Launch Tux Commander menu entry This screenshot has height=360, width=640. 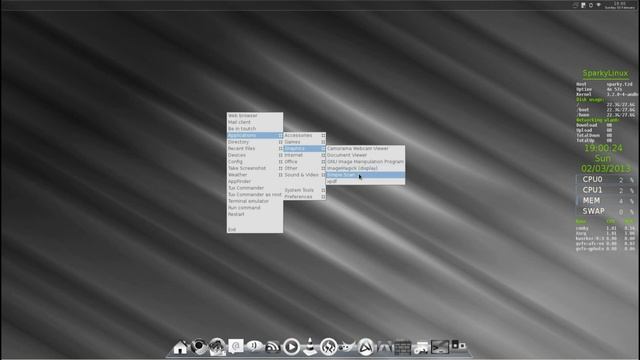255,188
